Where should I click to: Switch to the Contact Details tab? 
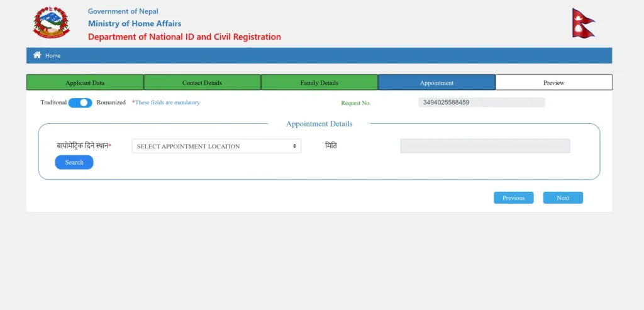point(202,82)
